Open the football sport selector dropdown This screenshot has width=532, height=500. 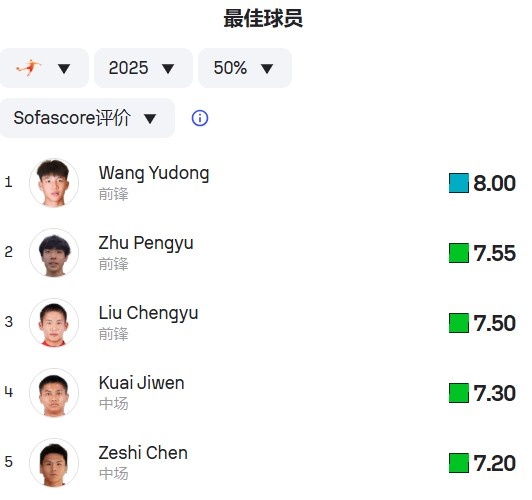(44, 68)
